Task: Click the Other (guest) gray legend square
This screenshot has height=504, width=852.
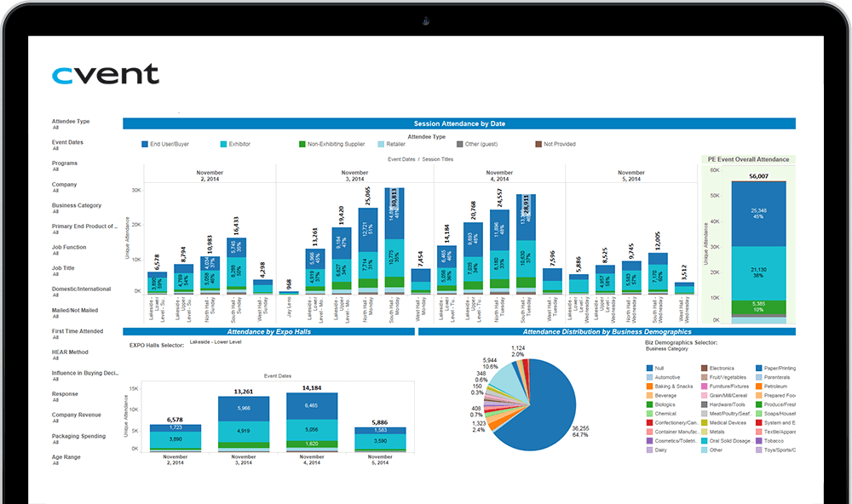Action: pyautogui.click(x=460, y=145)
